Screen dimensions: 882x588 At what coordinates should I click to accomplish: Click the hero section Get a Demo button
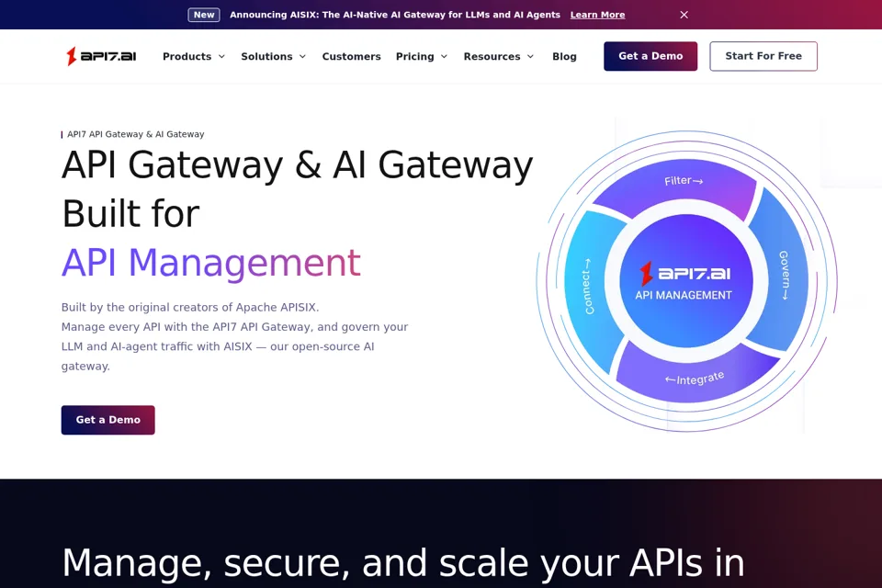point(108,420)
